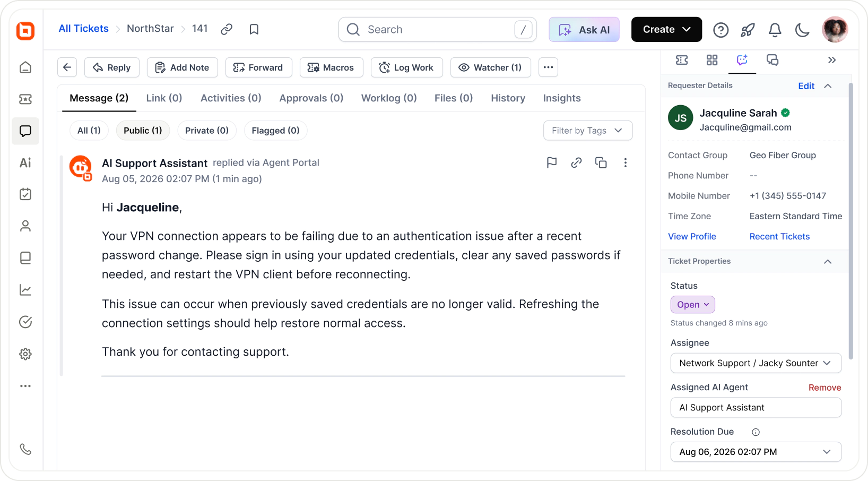Image resolution: width=868 pixels, height=481 pixels.
Task: Click the Reply button
Action: [x=112, y=67]
